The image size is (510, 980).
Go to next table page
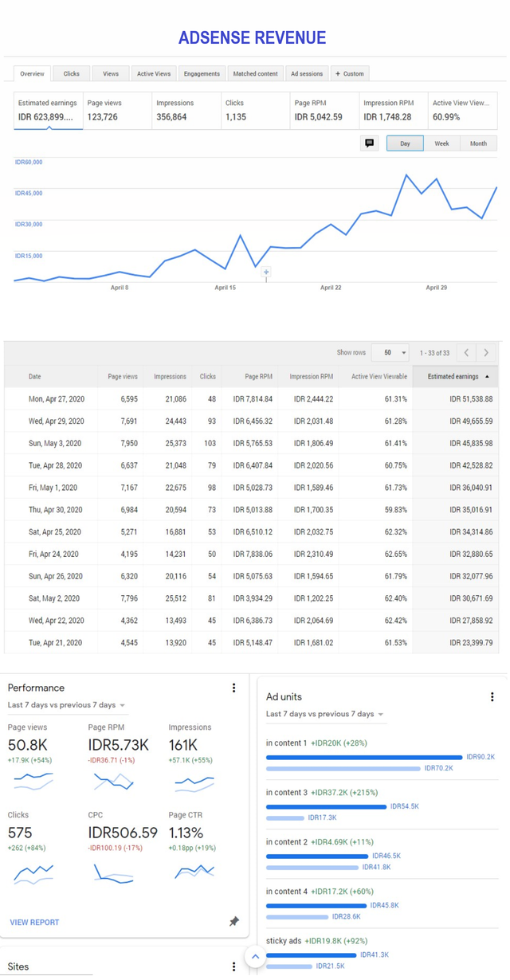(x=486, y=353)
